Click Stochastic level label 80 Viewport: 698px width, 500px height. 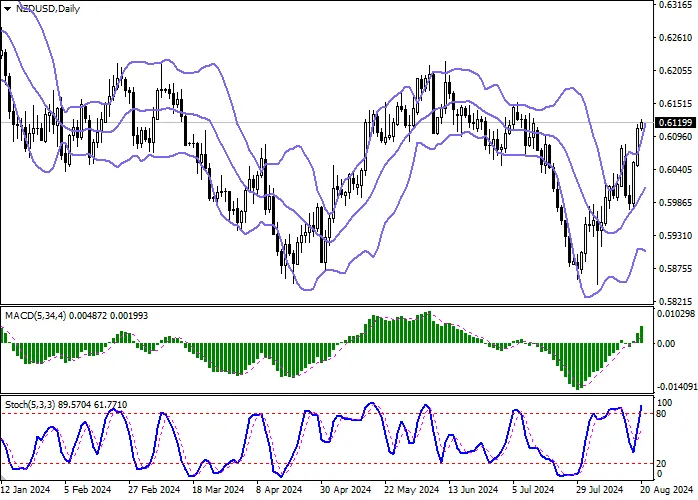pos(661,414)
